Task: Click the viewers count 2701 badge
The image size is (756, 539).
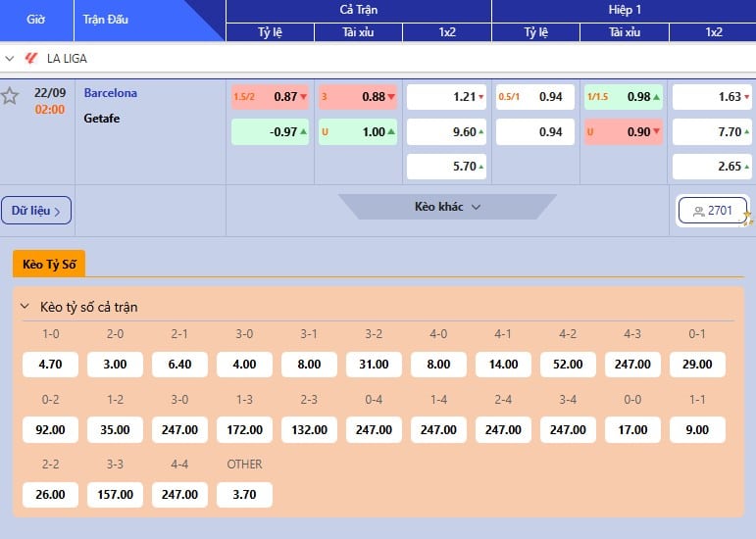Action: click(713, 210)
